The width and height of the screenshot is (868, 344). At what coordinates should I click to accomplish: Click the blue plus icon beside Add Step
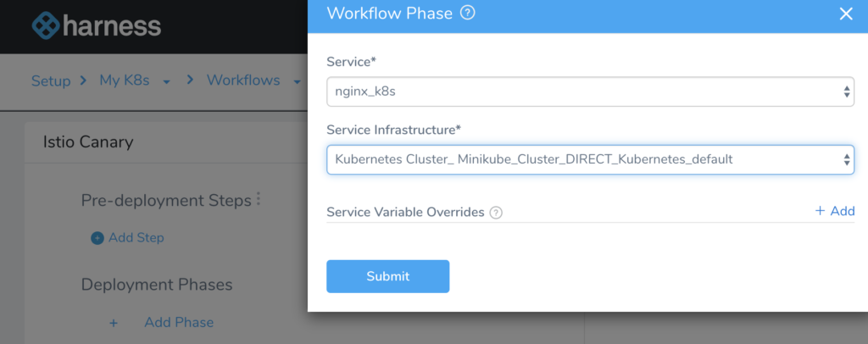pos(97,238)
